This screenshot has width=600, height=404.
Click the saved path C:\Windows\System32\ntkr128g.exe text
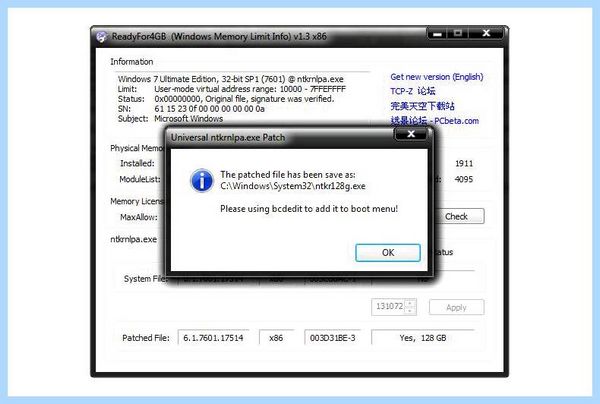(293, 186)
